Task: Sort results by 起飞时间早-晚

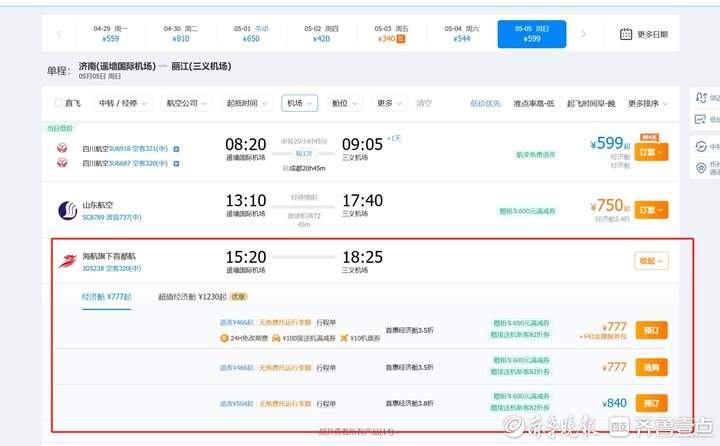Action: pyautogui.click(x=591, y=103)
